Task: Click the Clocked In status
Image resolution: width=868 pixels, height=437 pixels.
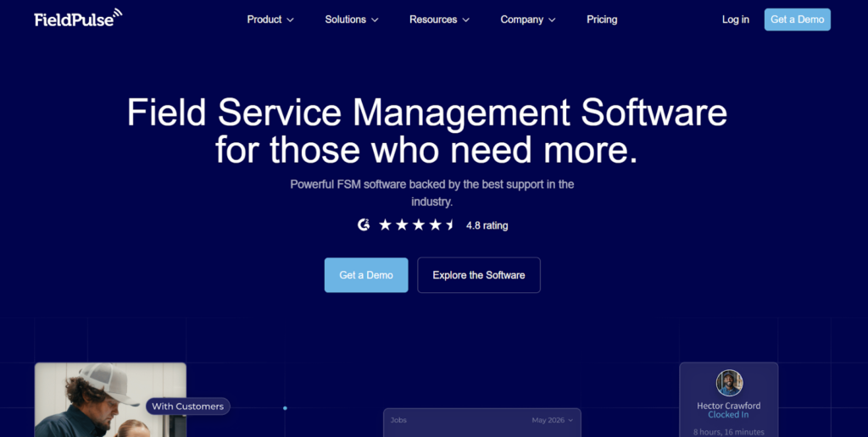Action: [728, 415]
